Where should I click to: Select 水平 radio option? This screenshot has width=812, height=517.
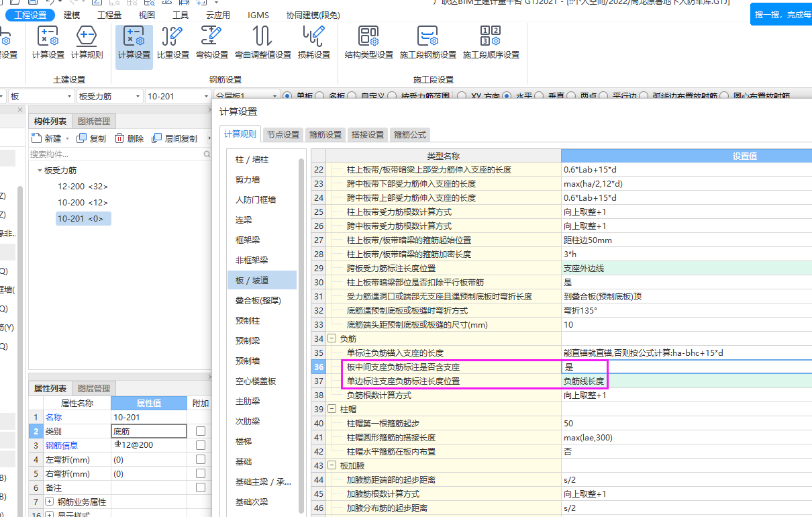tap(507, 96)
